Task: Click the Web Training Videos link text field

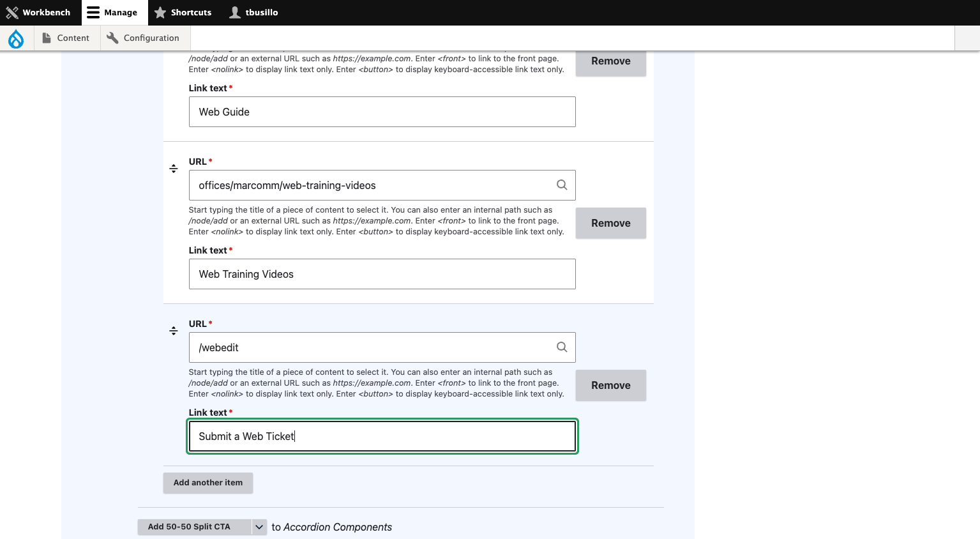Action: 382,274
